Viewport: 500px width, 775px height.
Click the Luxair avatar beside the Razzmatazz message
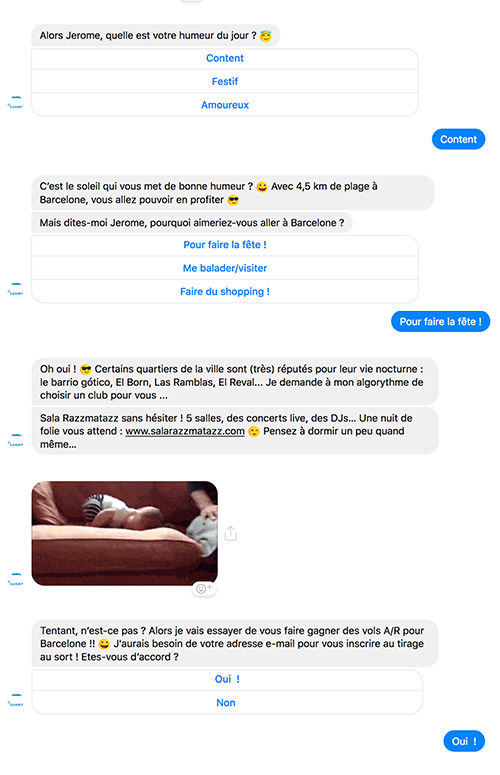coord(16,440)
